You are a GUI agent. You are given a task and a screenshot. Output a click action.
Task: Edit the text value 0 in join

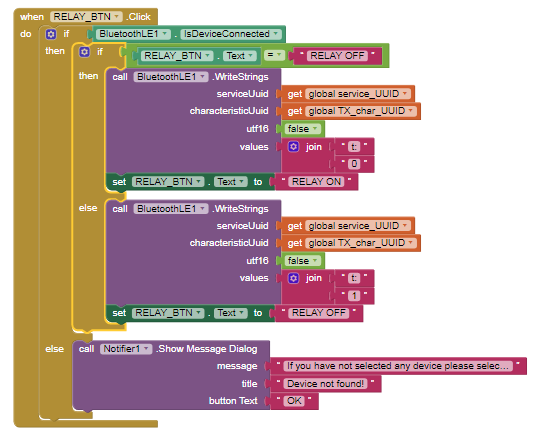click(x=354, y=164)
